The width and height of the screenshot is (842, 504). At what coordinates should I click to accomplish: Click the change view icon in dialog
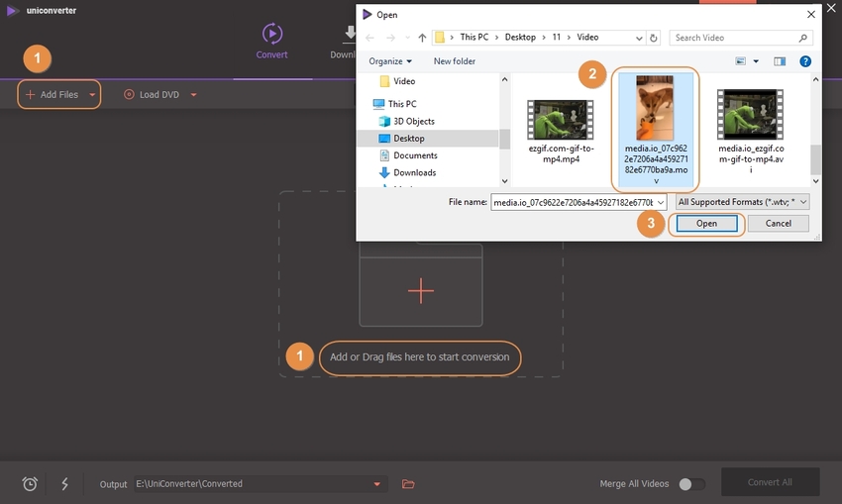click(741, 61)
